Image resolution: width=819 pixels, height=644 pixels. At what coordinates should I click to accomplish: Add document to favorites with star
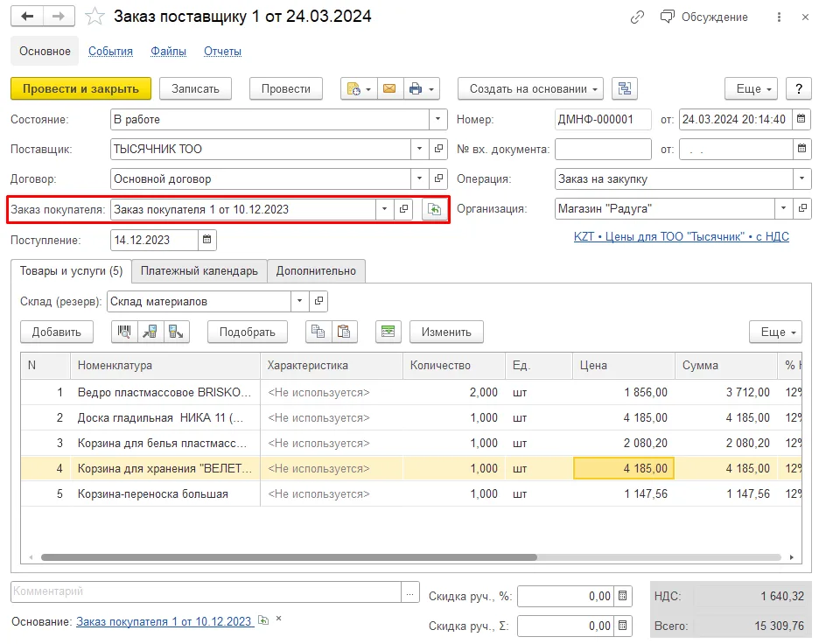94,17
